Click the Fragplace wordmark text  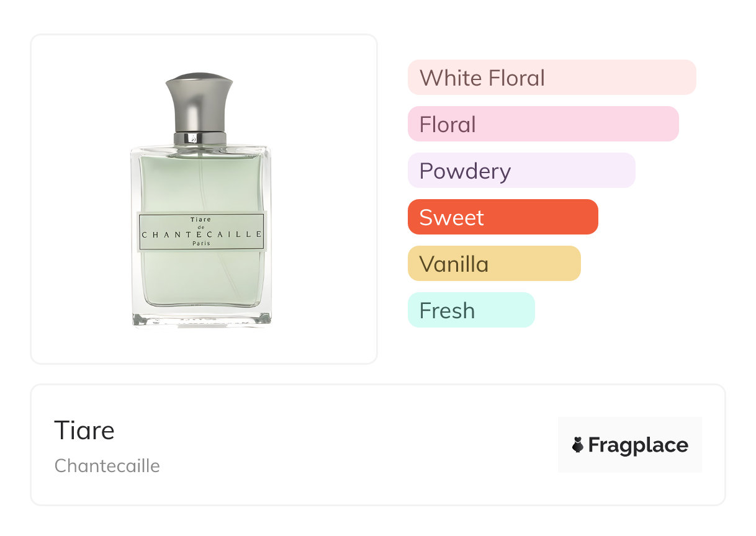tap(638, 445)
